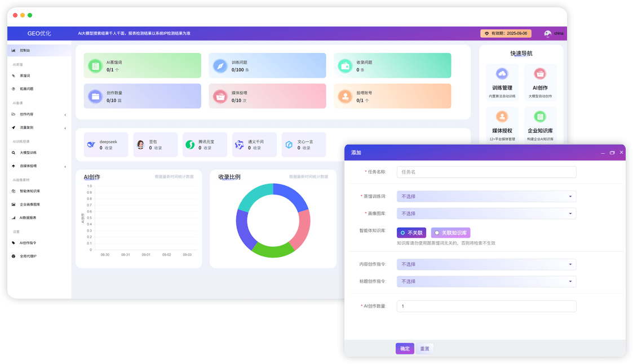The image size is (633, 364).
Task: Open 大模型训练 in the sidebar
Action: click(28, 153)
